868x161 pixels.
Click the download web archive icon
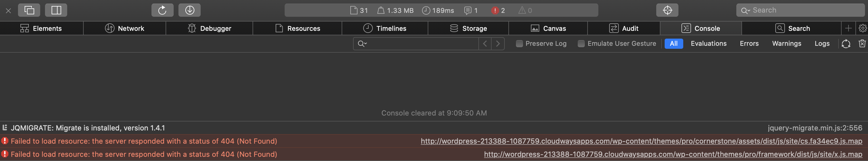(189, 10)
